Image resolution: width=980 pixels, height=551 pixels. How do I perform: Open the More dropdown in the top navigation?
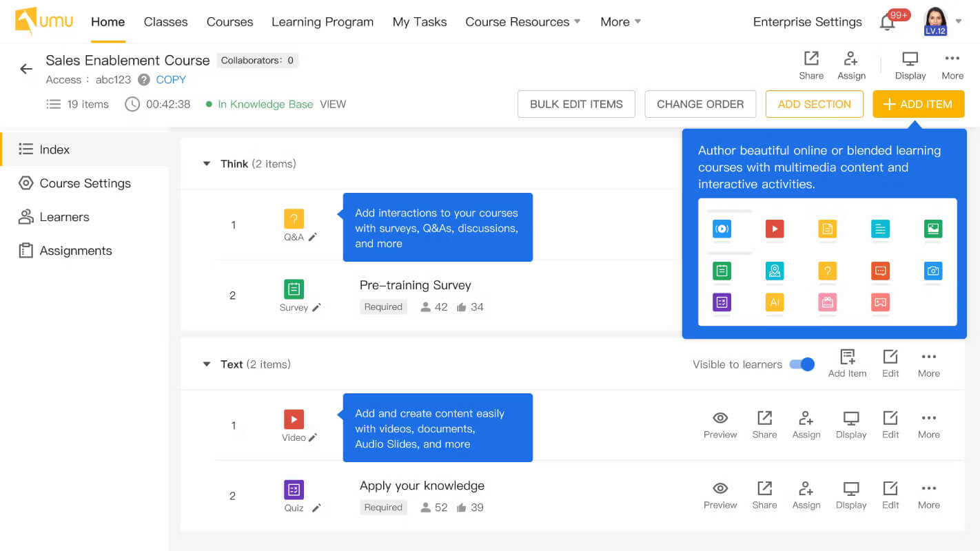(x=620, y=22)
